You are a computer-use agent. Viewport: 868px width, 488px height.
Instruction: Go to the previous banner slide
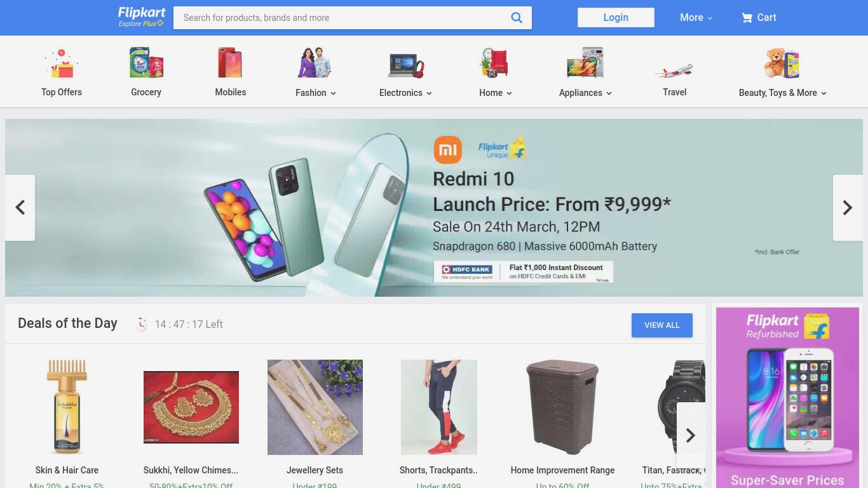click(20, 208)
